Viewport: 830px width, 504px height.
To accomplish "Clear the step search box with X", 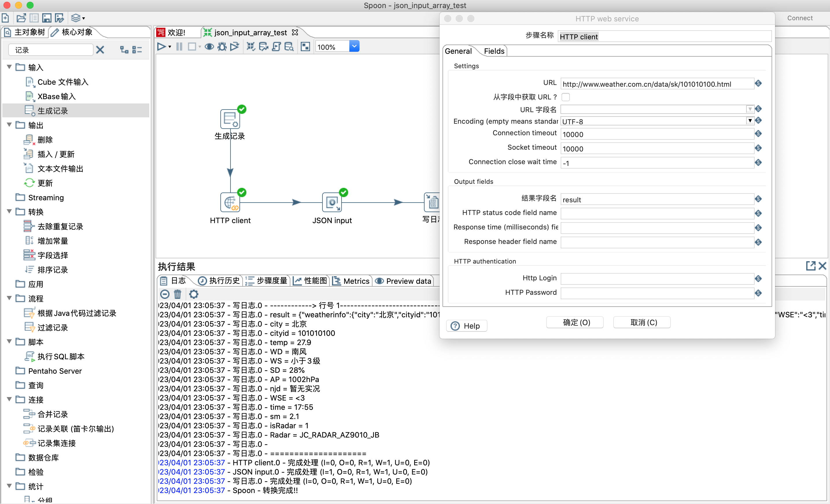I will [100, 50].
